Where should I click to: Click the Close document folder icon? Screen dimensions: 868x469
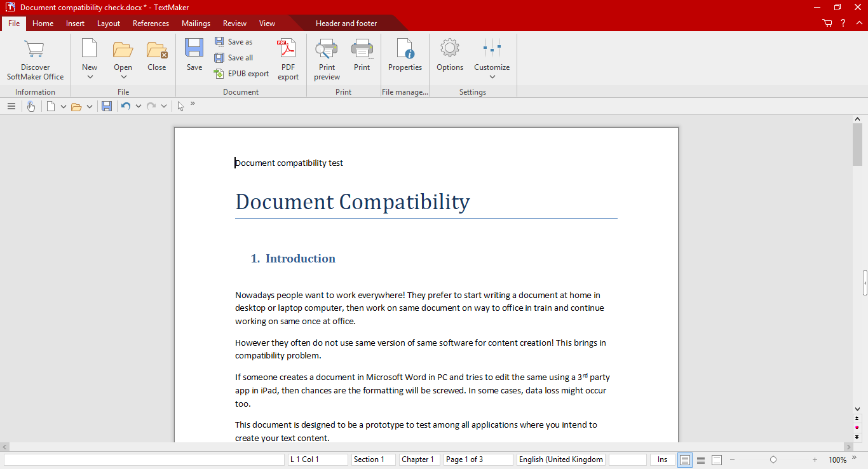156,50
